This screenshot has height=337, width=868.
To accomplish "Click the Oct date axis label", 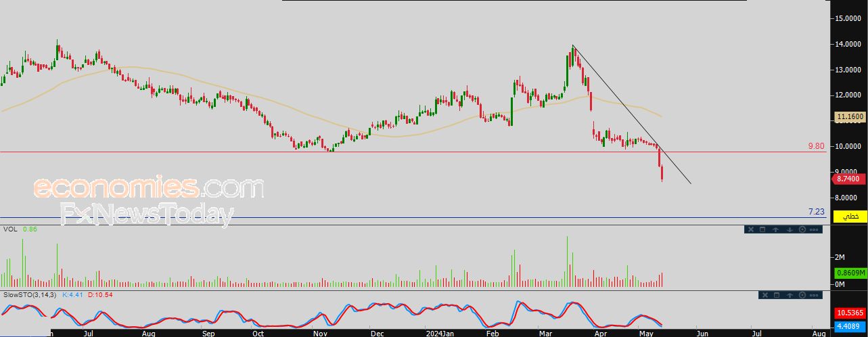I will [x=258, y=334].
